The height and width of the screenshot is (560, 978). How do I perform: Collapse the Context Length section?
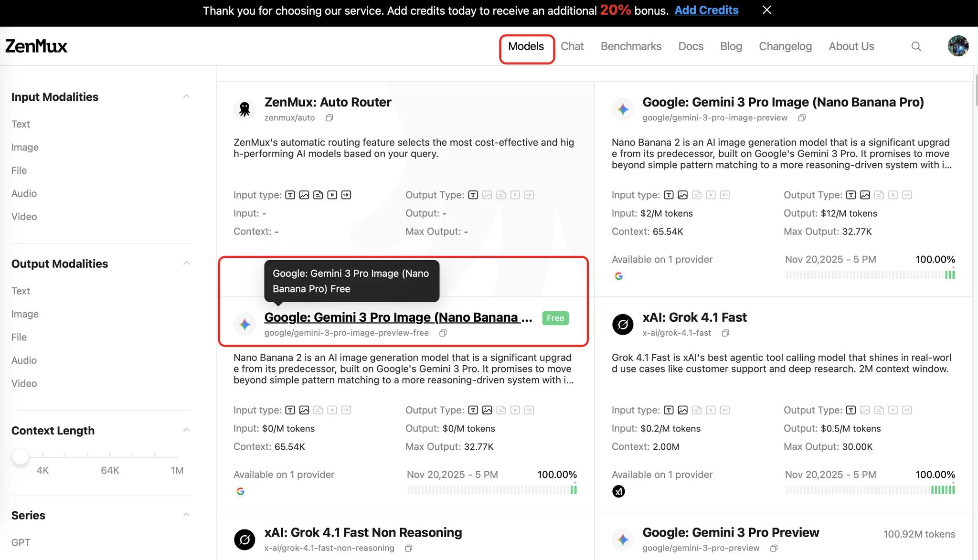[x=187, y=430]
